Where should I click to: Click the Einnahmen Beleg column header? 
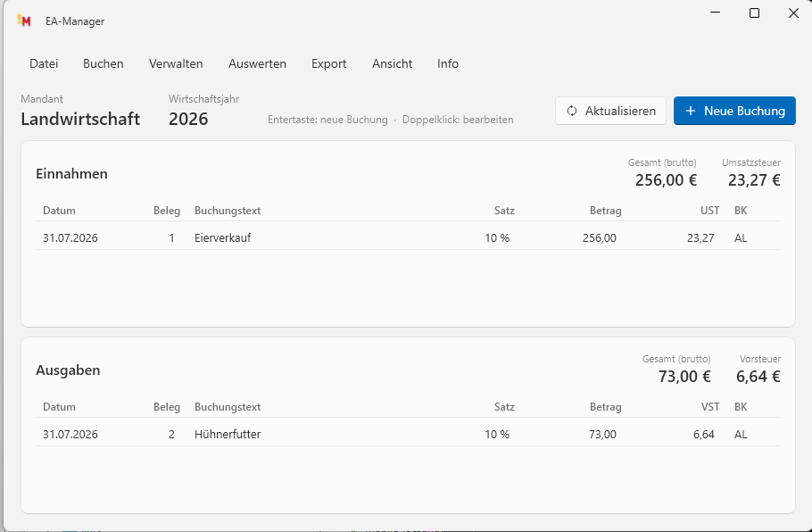point(167,211)
